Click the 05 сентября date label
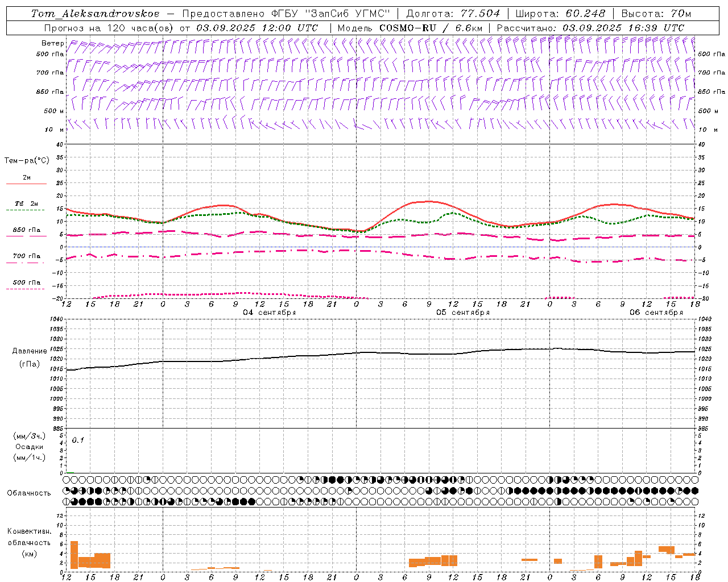This screenshot has height=582, width=728. (x=463, y=313)
